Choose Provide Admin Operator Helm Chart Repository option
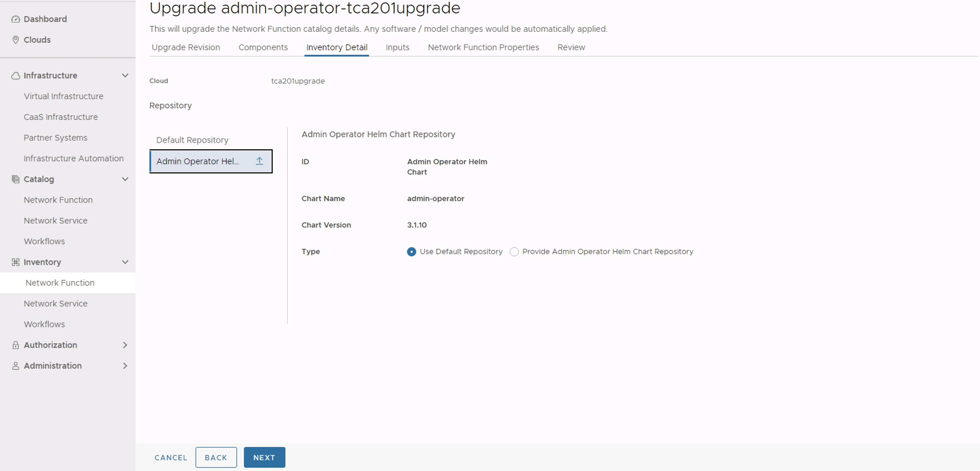 pos(514,252)
